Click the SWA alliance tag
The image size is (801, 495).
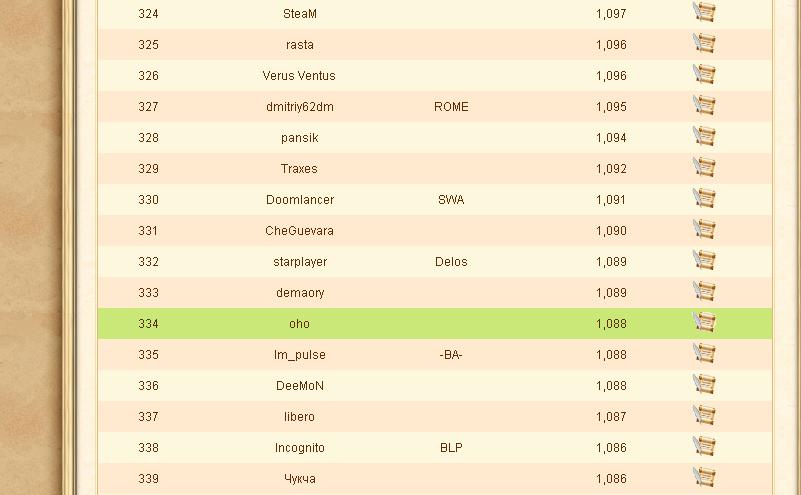[x=451, y=200]
